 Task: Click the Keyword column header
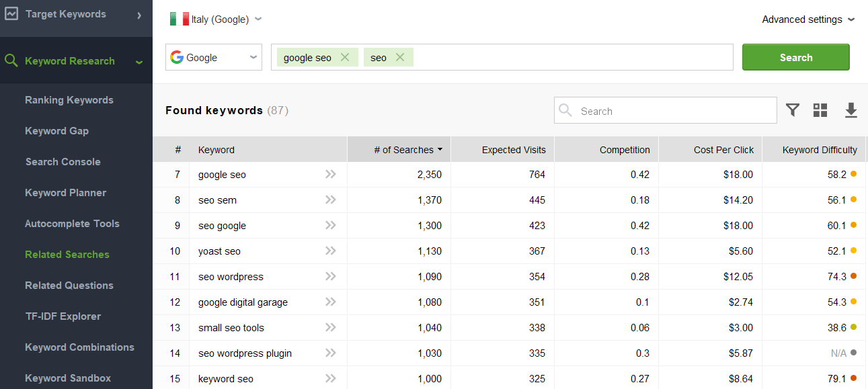(x=268, y=150)
